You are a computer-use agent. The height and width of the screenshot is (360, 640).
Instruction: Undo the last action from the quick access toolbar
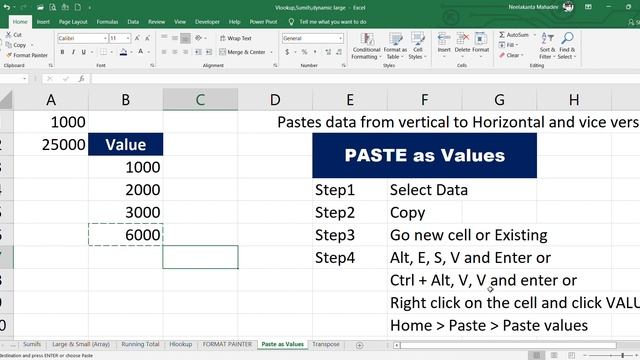point(7,7)
